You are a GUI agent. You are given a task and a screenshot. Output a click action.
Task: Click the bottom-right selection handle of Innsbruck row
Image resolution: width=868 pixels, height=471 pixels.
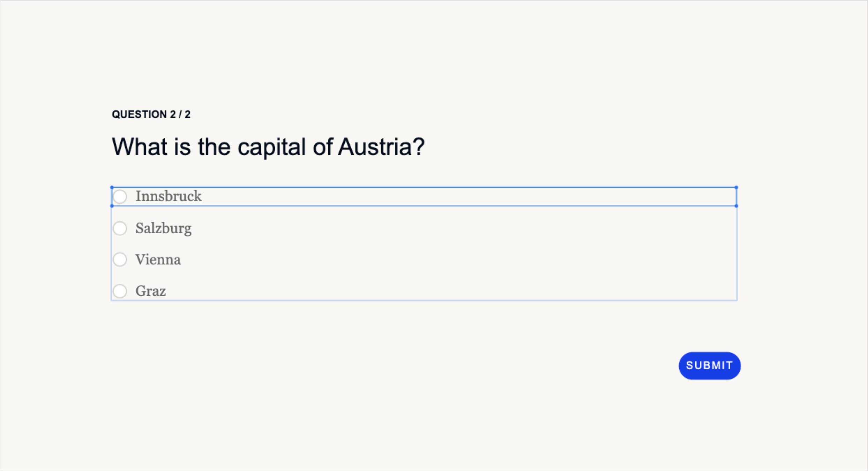[x=736, y=206]
